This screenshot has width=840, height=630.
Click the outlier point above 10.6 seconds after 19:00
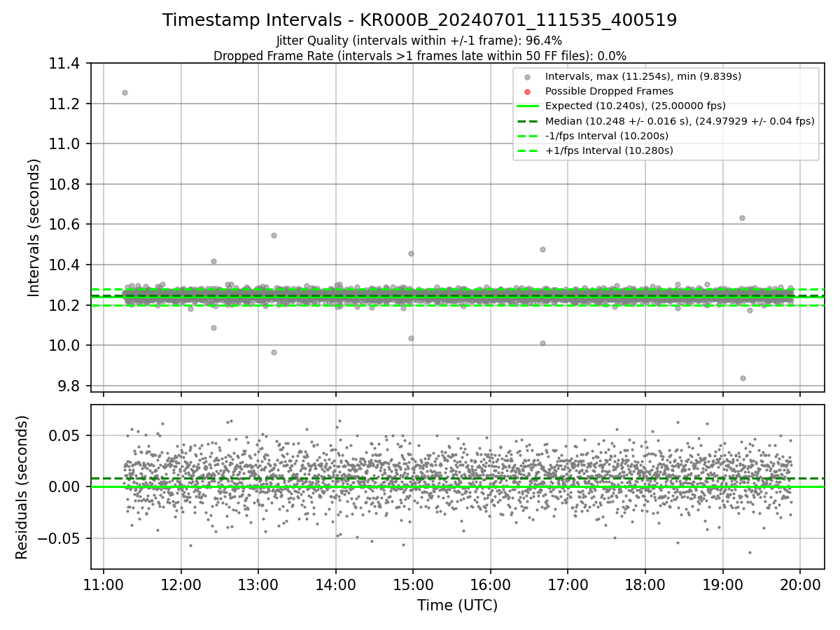click(x=742, y=218)
